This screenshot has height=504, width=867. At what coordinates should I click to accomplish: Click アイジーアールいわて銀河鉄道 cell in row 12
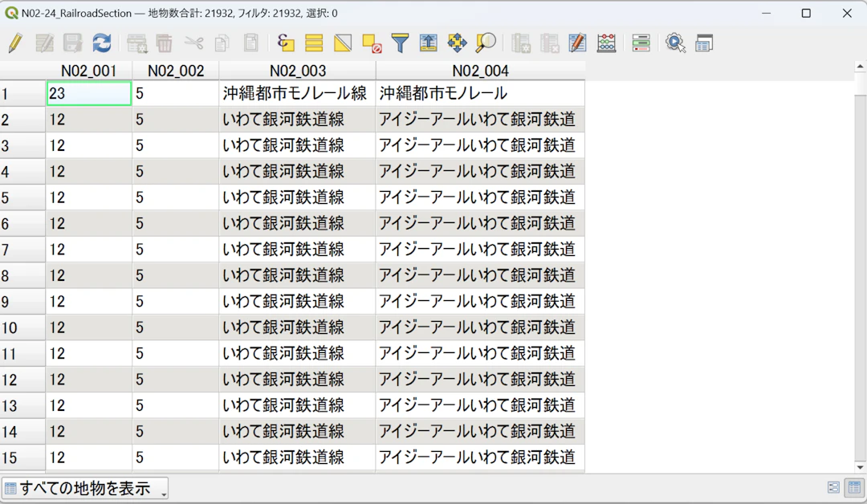pos(480,379)
